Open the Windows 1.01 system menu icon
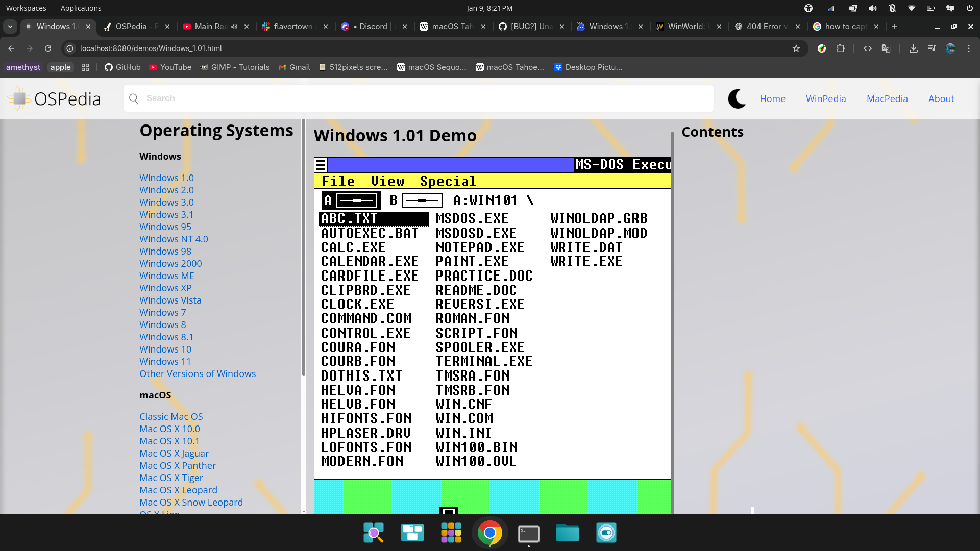This screenshot has height=551, width=980. coord(321,165)
